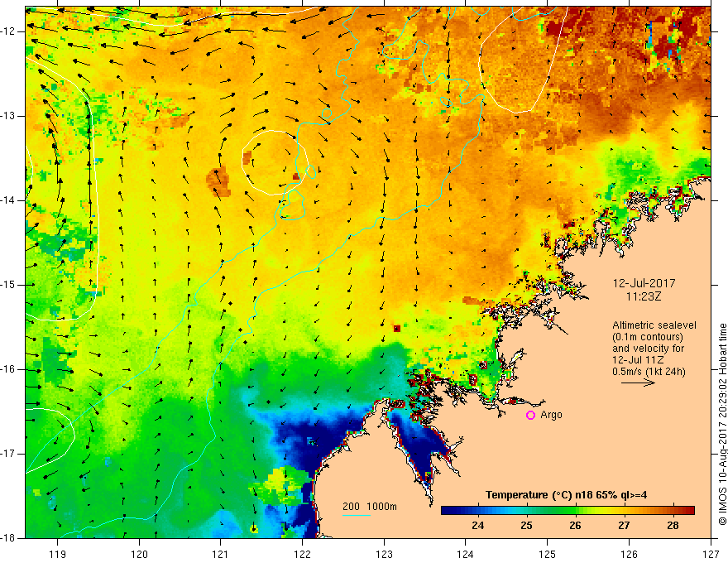Click the velocity reference arrow in legend
The height and width of the screenshot is (563, 728).
tap(638, 383)
